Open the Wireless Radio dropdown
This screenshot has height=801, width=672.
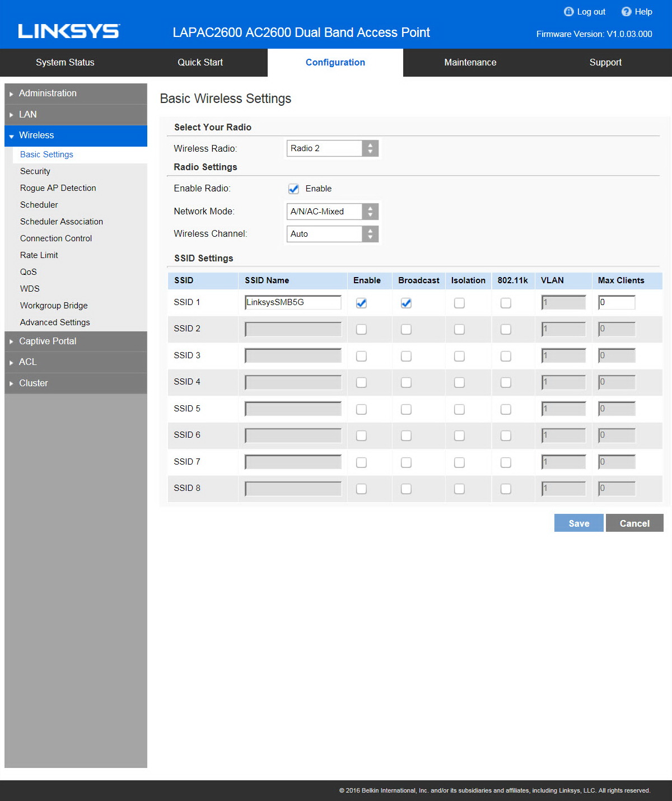coord(333,148)
